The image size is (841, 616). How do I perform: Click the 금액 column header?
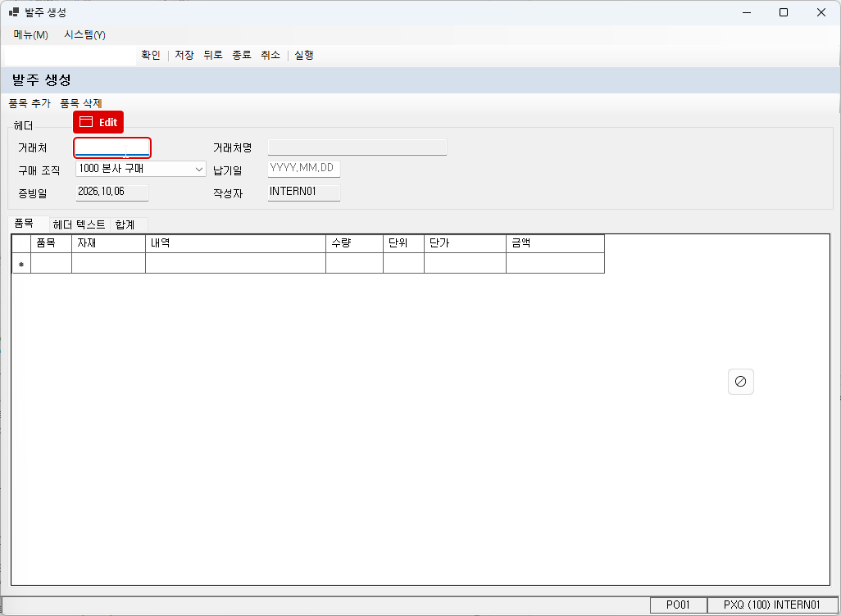(555, 243)
